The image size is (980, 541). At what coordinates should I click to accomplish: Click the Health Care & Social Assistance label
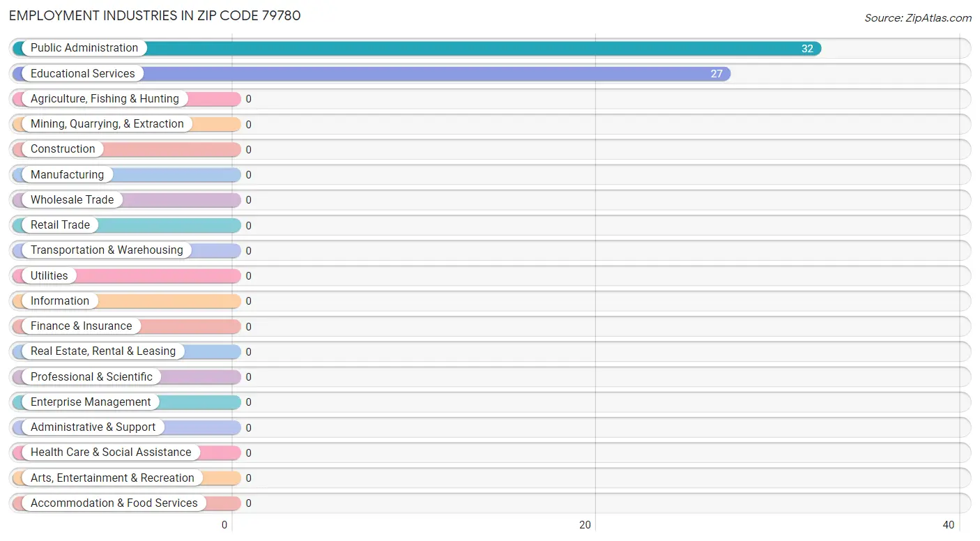click(x=111, y=452)
